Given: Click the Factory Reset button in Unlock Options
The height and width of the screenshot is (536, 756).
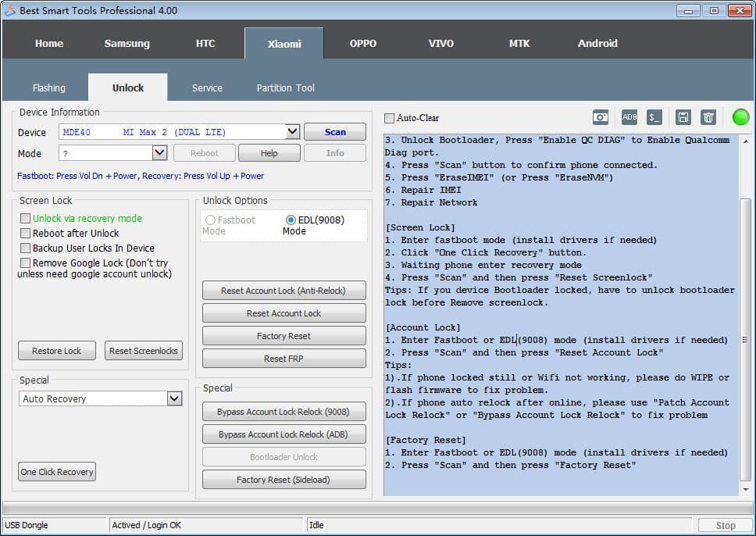Looking at the screenshot, I should pos(284,336).
